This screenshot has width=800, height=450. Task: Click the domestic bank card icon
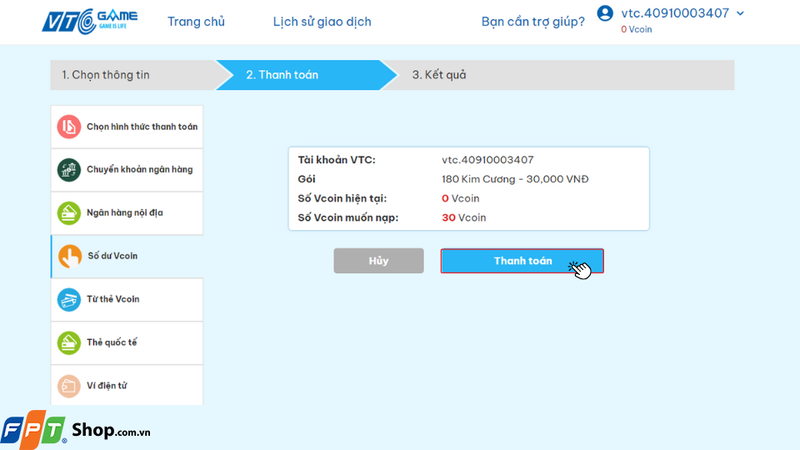coord(69,213)
